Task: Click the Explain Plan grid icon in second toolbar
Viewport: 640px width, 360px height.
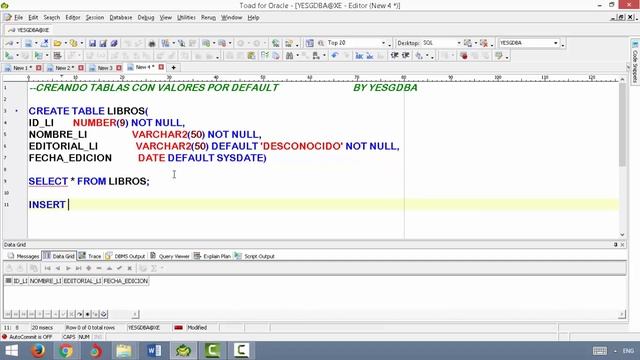Action: tap(58, 56)
